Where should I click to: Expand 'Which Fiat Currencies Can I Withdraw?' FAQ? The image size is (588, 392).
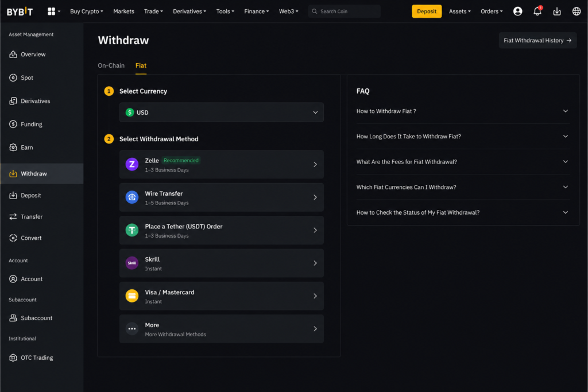coord(463,187)
